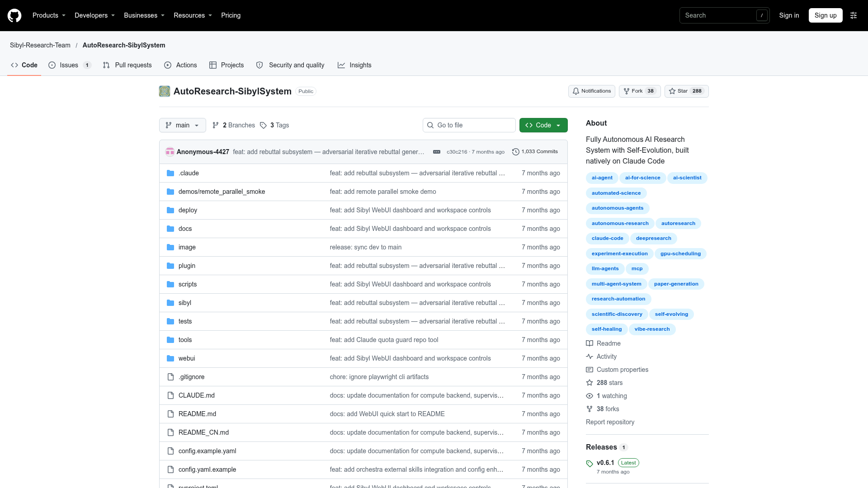This screenshot has height=488, width=868.
Task: Expand the commit message ellipsis icon
Action: point(437,152)
